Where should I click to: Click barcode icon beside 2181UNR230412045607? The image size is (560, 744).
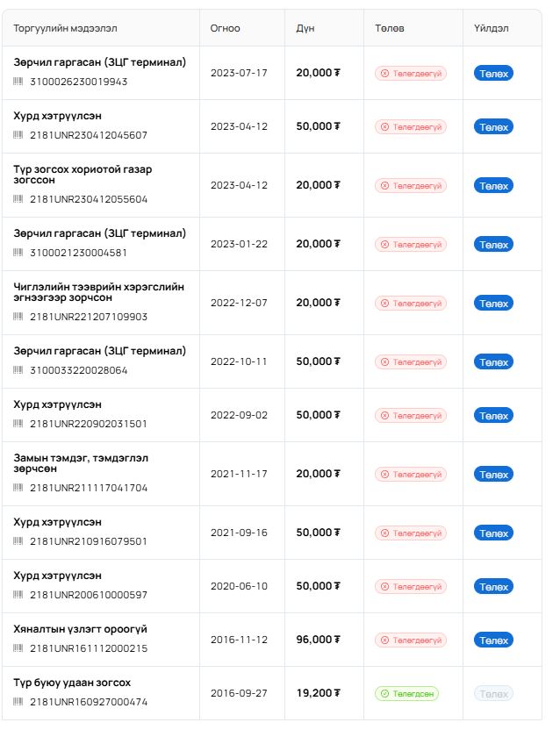pyautogui.click(x=18, y=135)
